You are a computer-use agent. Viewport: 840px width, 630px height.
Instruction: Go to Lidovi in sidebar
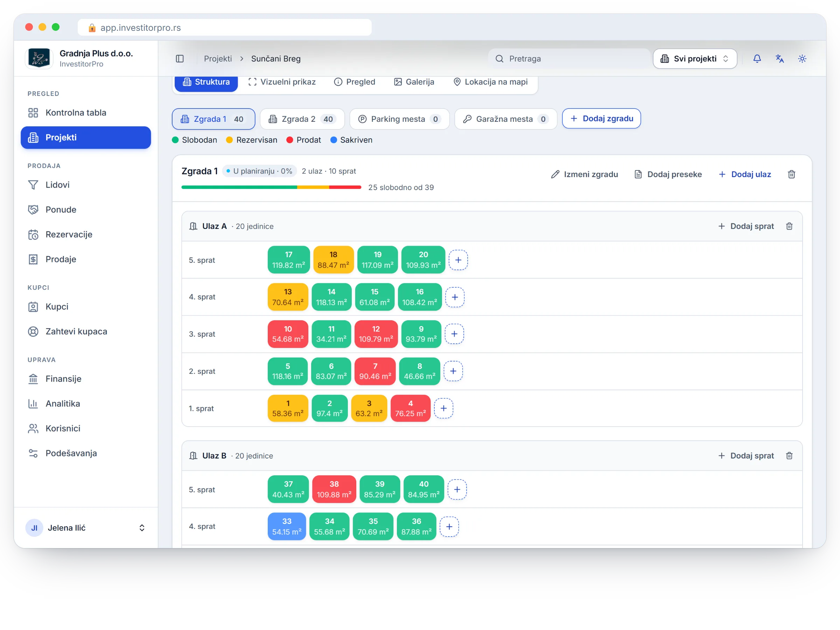pyautogui.click(x=86, y=185)
